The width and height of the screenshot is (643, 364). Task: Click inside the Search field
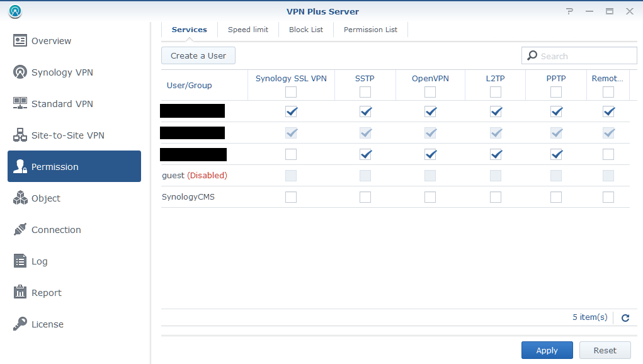click(x=579, y=55)
